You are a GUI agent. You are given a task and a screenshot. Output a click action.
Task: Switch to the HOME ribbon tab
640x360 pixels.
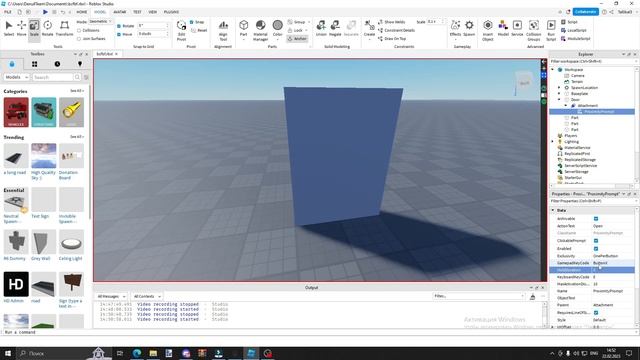82,12
